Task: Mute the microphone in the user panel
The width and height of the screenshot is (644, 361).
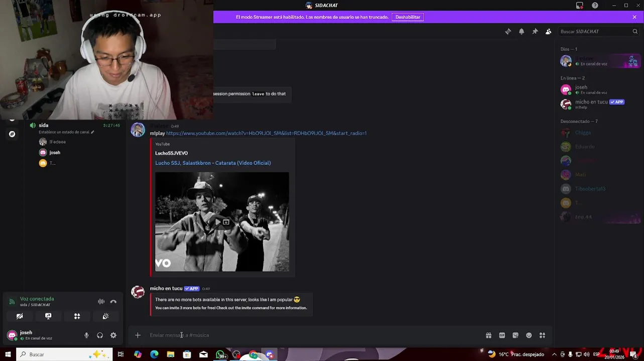Action: click(x=86, y=335)
